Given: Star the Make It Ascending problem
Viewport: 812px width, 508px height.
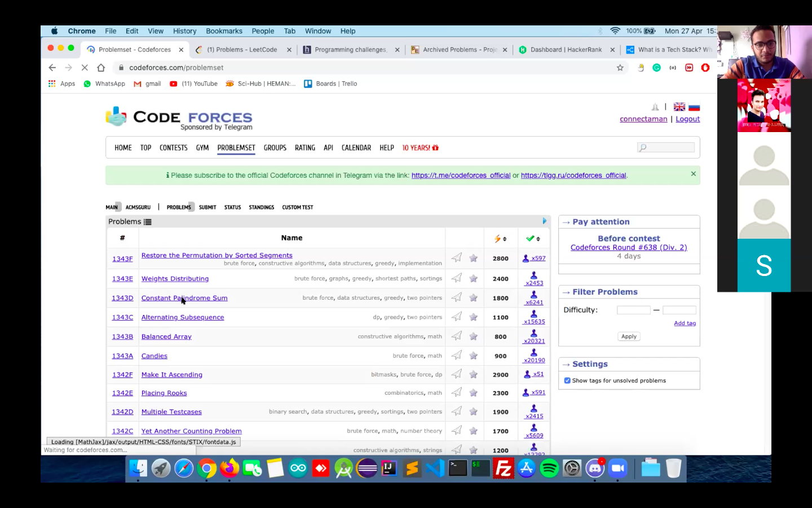Looking at the screenshot, I should (474, 374).
